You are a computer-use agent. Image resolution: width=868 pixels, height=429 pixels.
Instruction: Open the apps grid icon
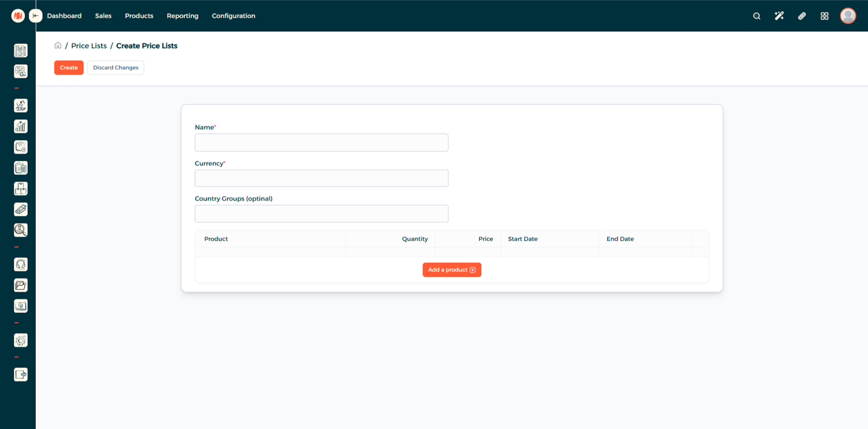[825, 16]
